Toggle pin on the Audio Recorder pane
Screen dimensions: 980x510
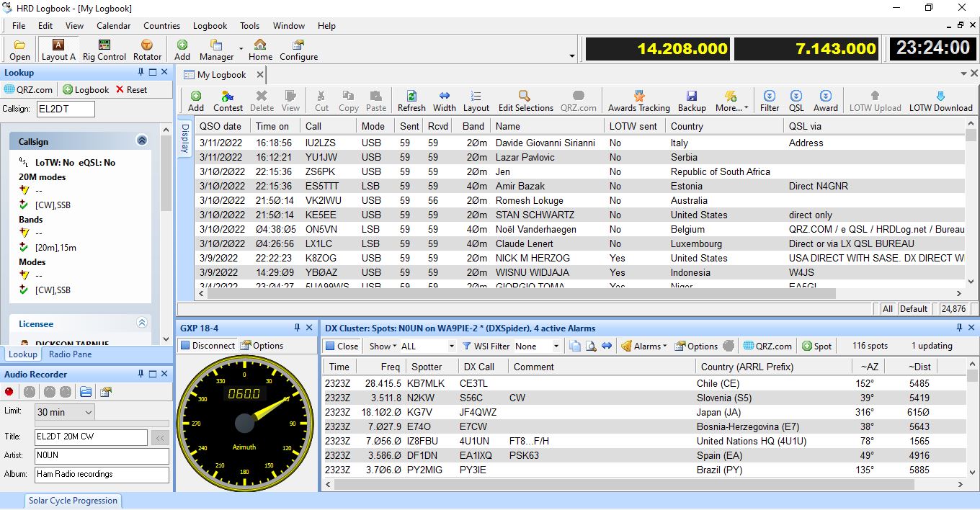tap(141, 374)
